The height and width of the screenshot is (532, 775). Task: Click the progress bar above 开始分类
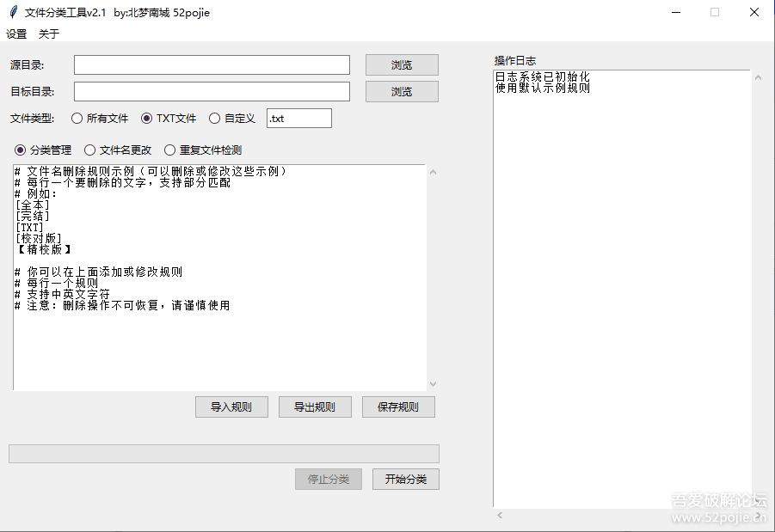tap(222, 453)
